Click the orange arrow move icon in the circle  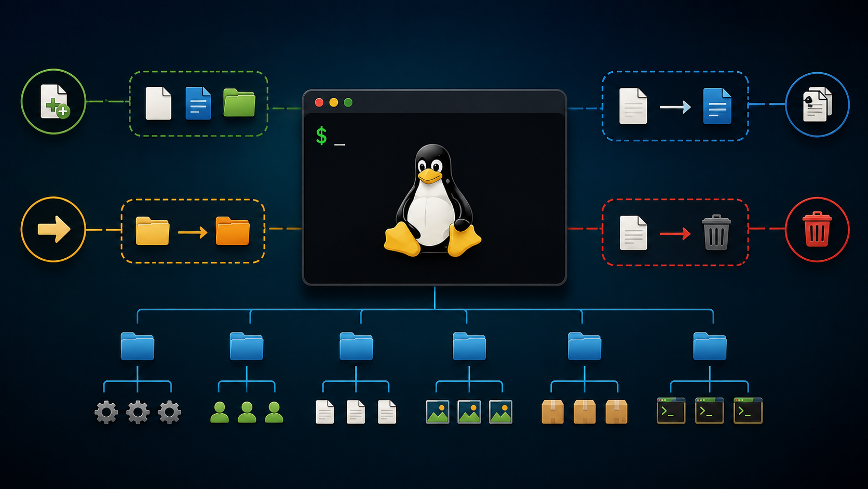[x=54, y=229]
